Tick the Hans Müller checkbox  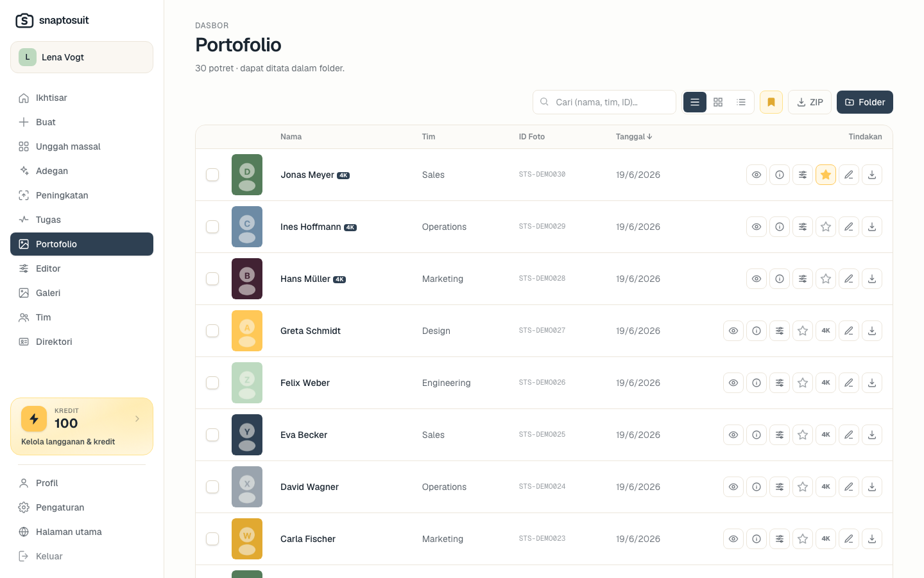[x=212, y=279]
